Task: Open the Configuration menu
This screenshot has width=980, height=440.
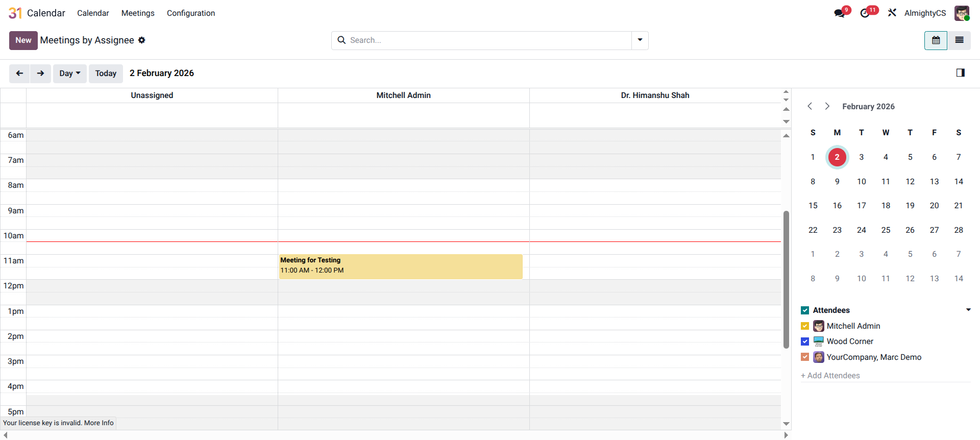Action: tap(190, 13)
